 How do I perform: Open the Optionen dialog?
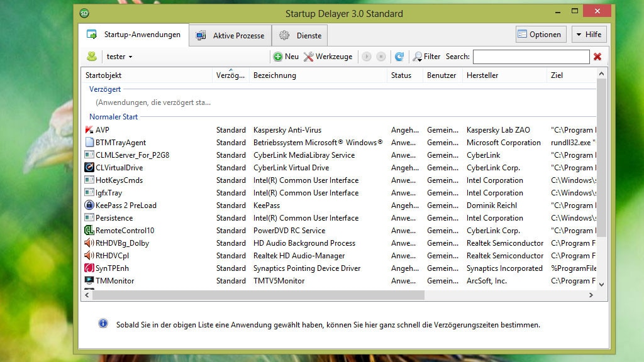540,35
